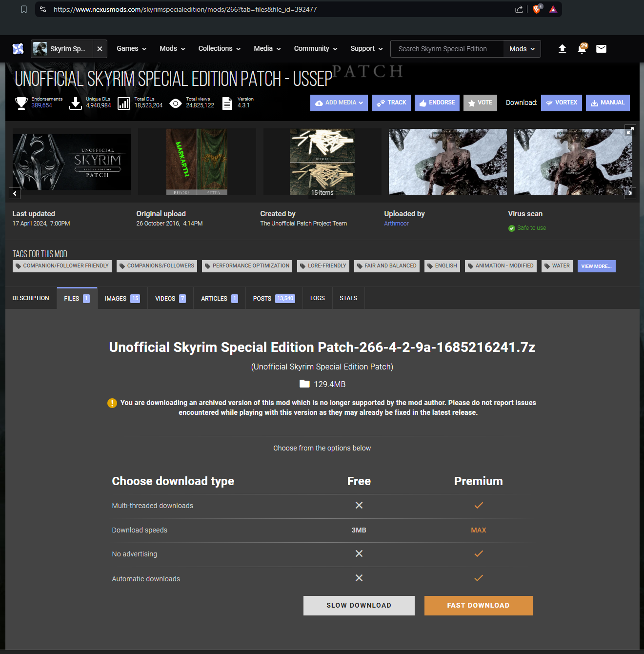This screenshot has width=644, height=654.
Task: Click the Nexus Mods logo icon
Action: 18,49
